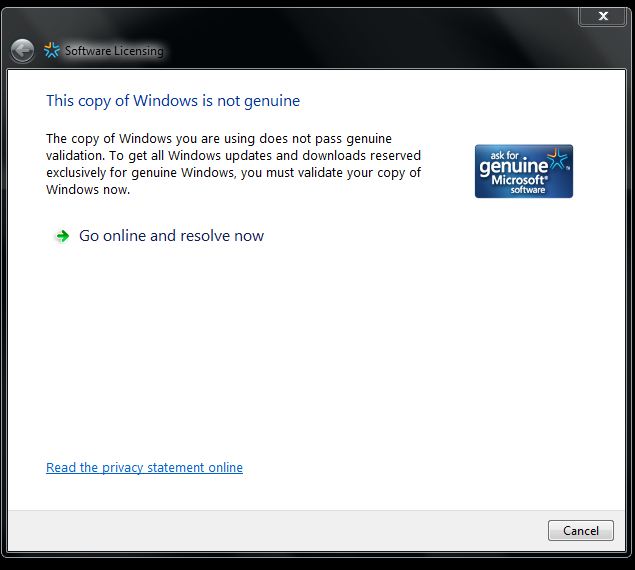
Task: Click the Software Licensing star icon
Action: [x=51, y=50]
